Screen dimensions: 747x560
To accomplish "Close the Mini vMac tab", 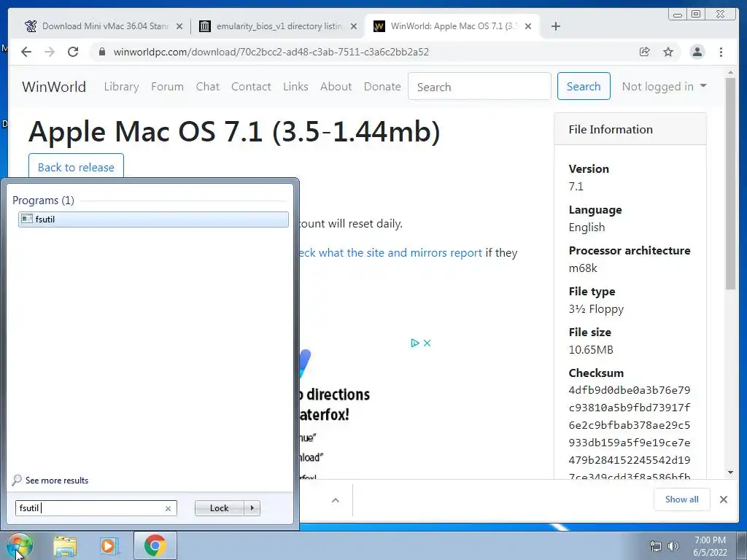I will click(179, 26).
